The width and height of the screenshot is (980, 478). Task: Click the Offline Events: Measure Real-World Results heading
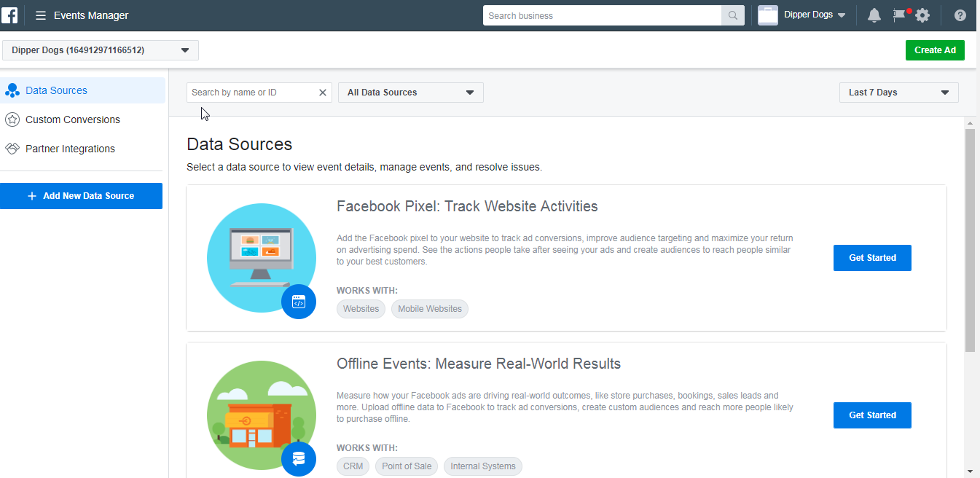click(479, 364)
